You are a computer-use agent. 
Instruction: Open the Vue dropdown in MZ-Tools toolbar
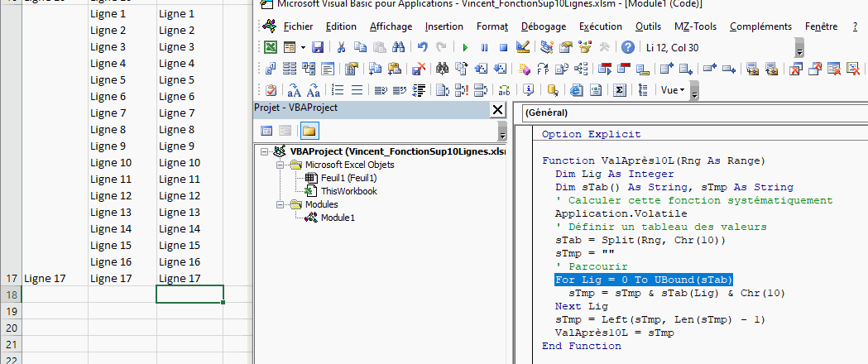click(673, 90)
